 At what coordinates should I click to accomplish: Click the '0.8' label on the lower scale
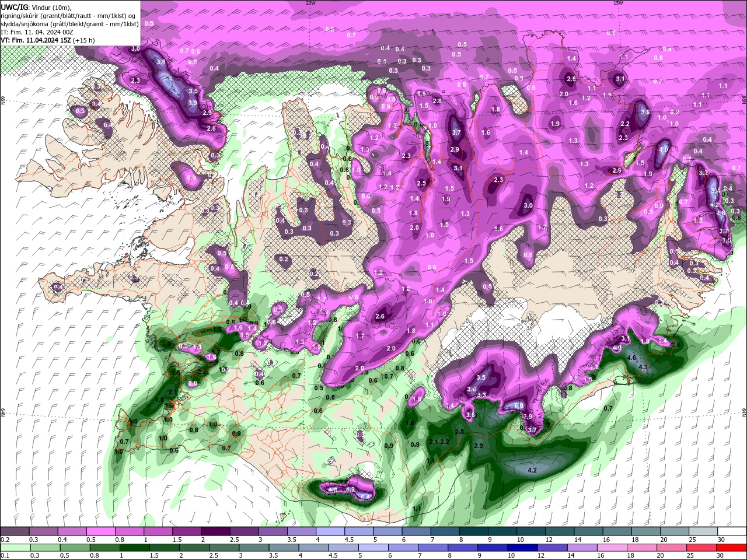click(x=93, y=556)
